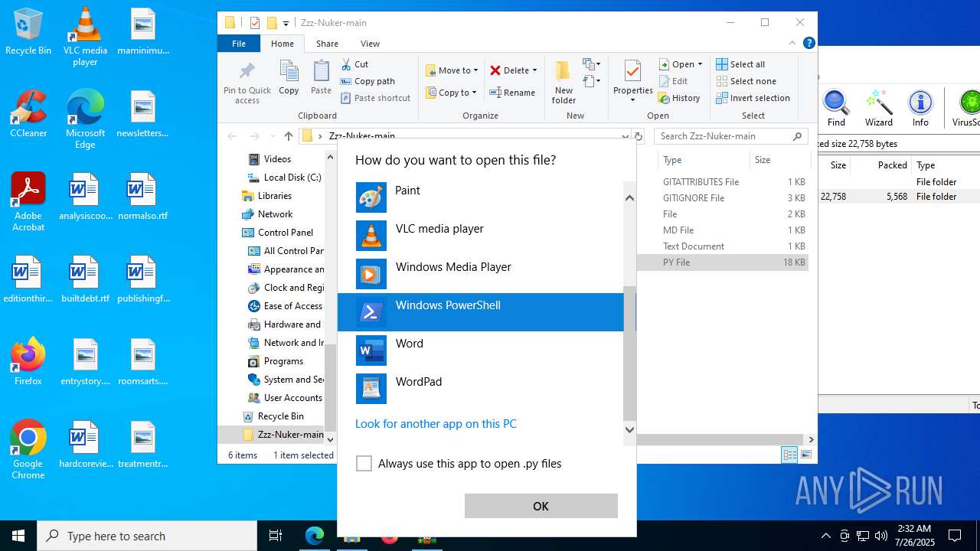
Task: Click History in the Open group
Action: (x=679, y=98)
